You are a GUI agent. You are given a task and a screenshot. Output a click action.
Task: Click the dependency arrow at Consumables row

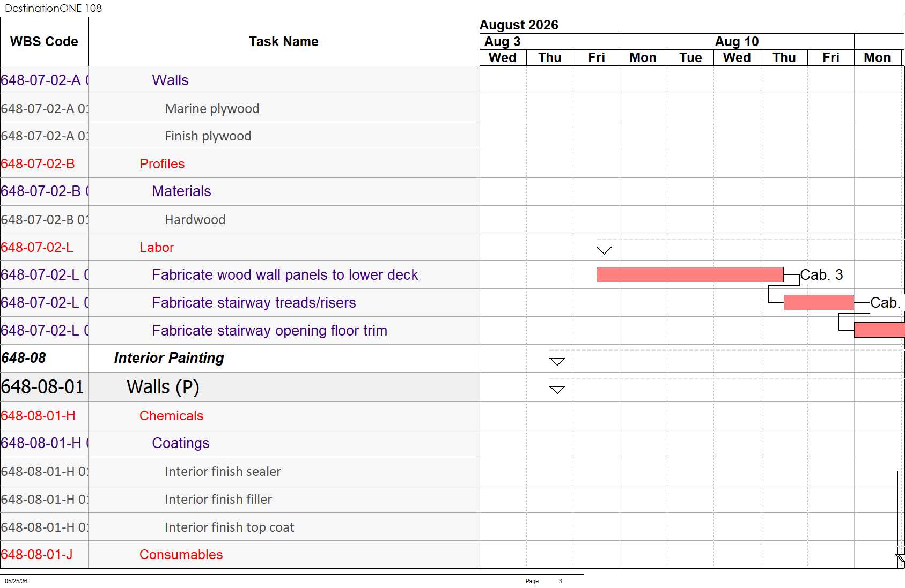pos(900,557)
